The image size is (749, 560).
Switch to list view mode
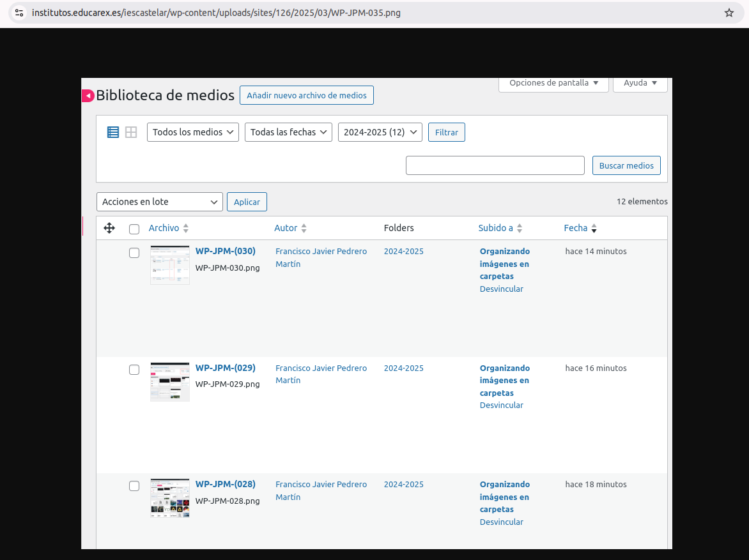click(x=113, y=132)
